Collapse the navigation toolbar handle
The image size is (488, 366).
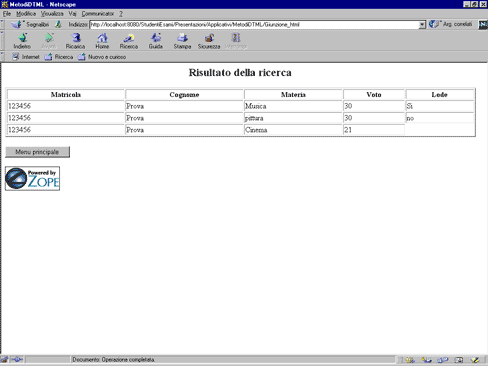tap(2, 41)
